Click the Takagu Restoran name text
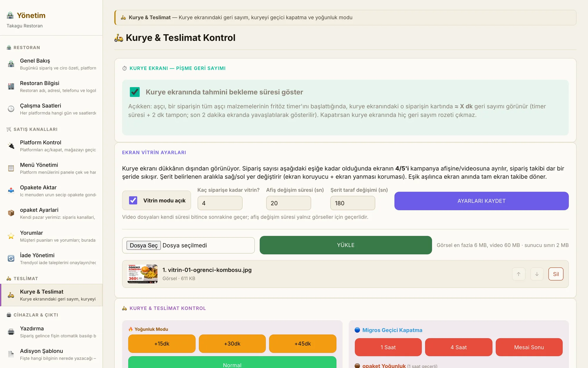Viewport: 588px width, 368px height. click(25, 26)
